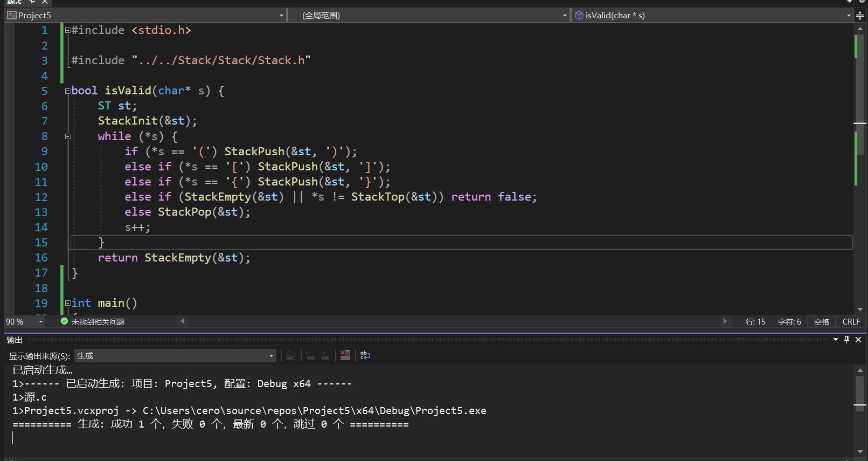Click the editor vertical scrollbar up arrow
868x461 pixels.
(x=860, y=29)
